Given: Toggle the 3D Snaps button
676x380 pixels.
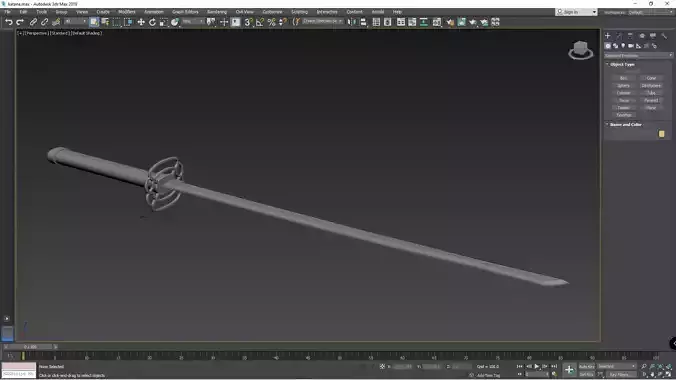Looking at the screenshot, I should (x=248, y=22).
